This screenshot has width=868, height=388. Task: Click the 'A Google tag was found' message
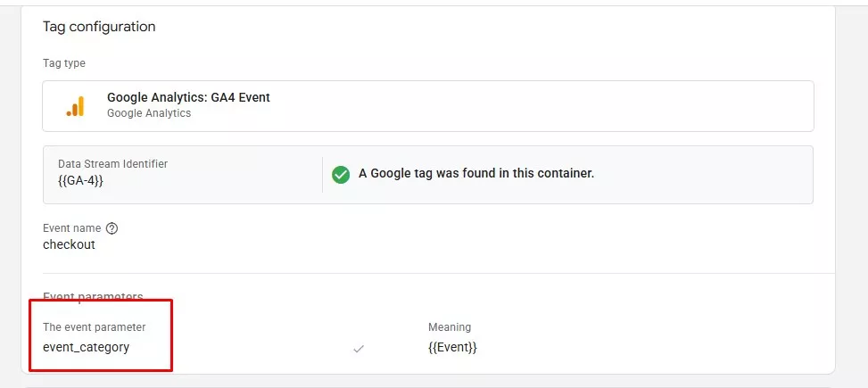(476, 173)
